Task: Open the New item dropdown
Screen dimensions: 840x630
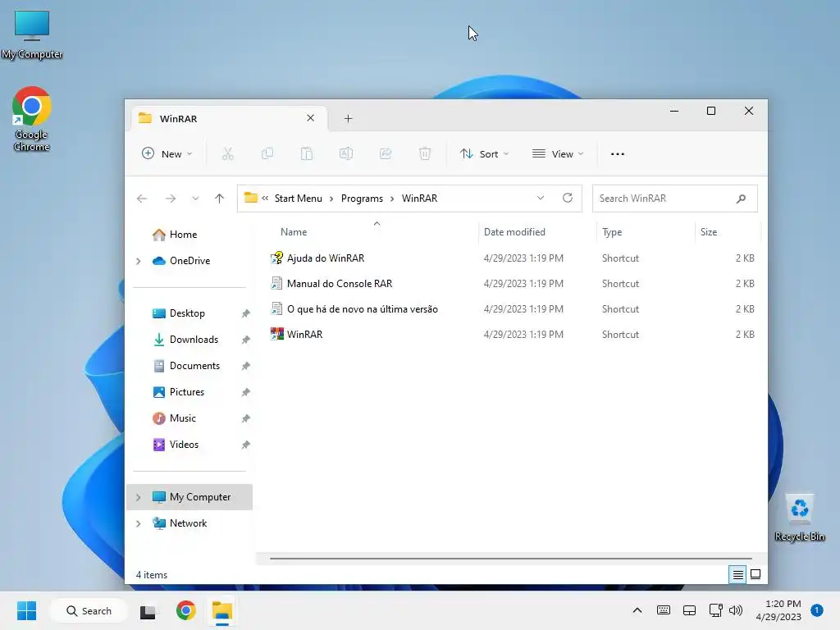Action: pos(167,154)
